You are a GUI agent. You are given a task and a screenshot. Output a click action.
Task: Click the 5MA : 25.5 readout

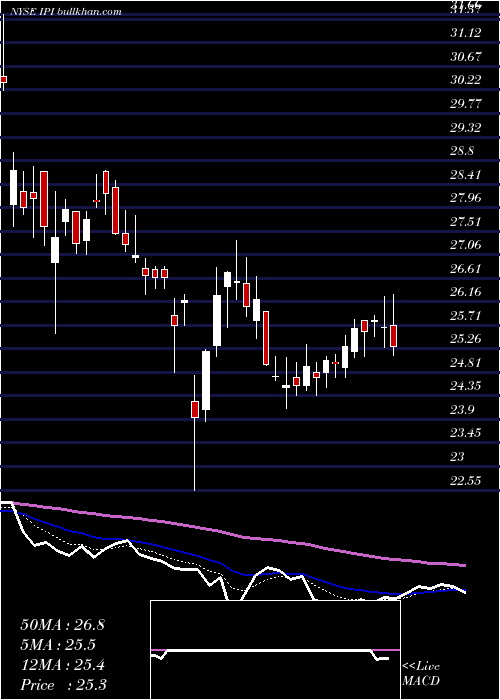click(x=58, y=645)
